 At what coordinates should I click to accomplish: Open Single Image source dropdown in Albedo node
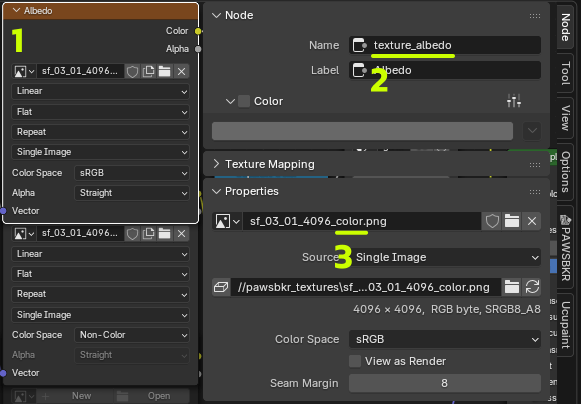click(100, 152)
